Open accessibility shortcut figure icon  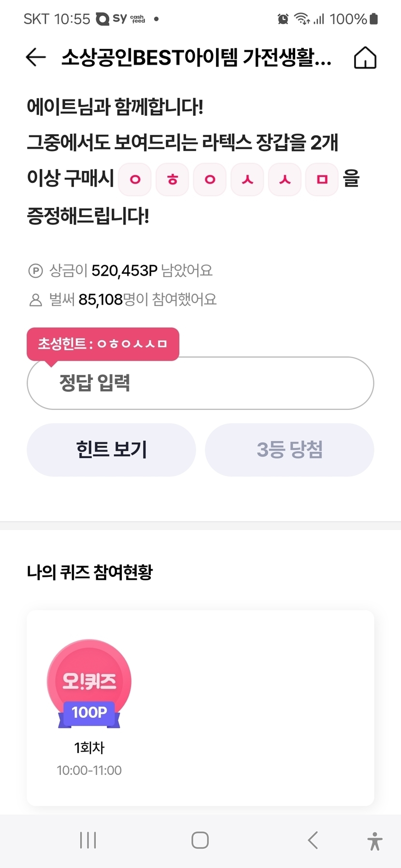tap(374, 840)
